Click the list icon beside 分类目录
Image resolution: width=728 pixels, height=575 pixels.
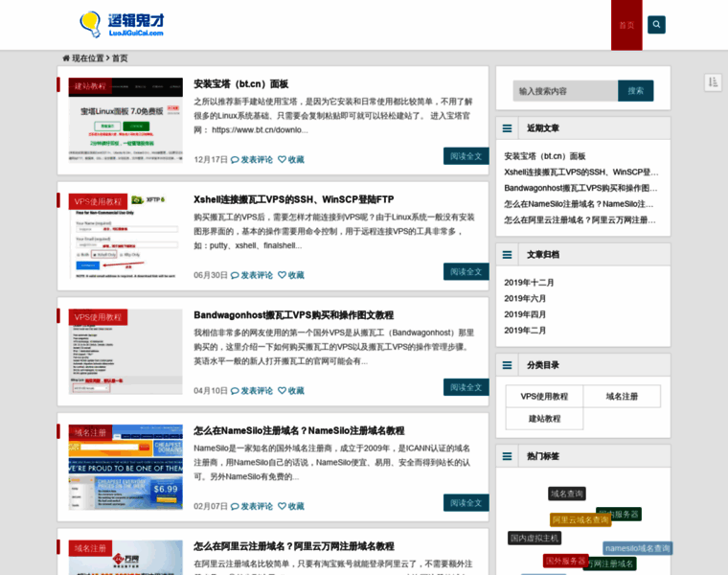[x=508, y=365]
